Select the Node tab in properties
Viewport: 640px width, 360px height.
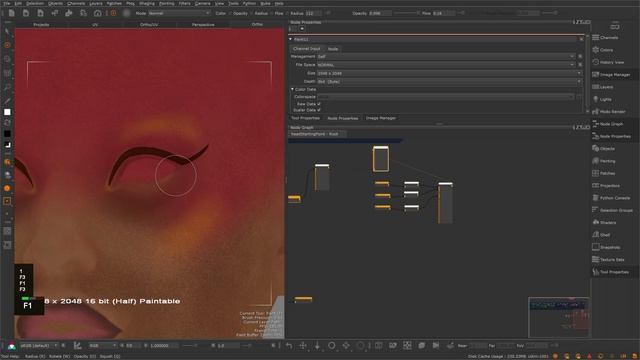point(333,49)
